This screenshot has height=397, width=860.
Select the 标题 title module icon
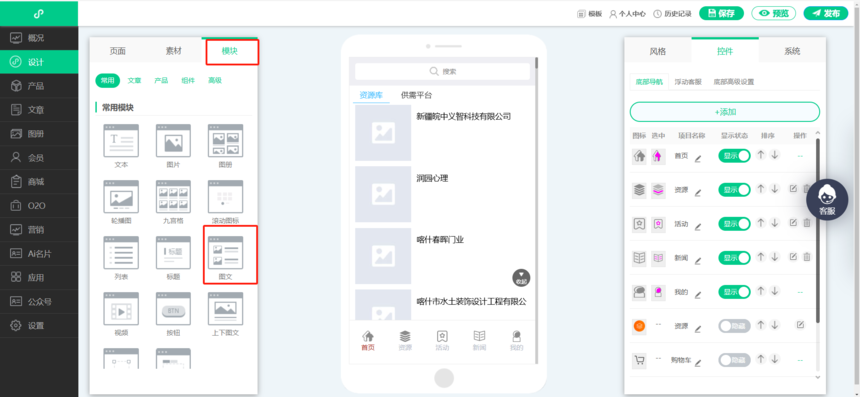coord(173,253)
